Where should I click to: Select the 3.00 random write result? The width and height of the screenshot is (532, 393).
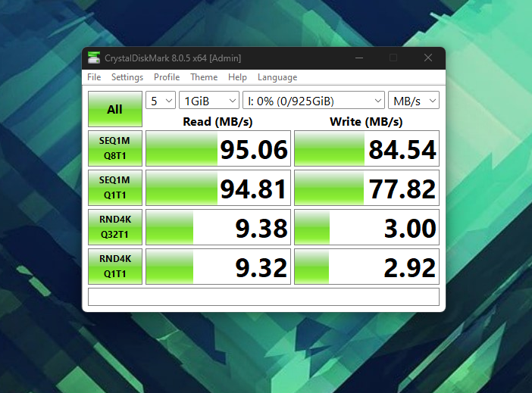tap(367, 227)
